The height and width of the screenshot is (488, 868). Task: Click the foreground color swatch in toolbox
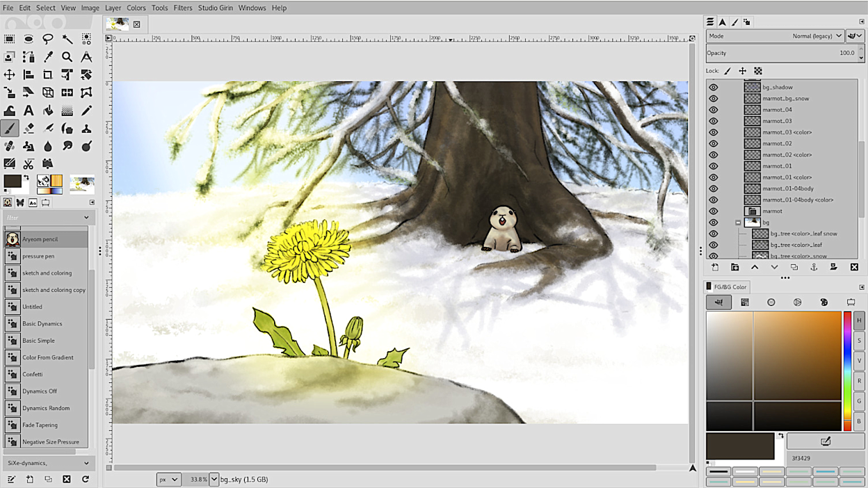click(13, 181)
